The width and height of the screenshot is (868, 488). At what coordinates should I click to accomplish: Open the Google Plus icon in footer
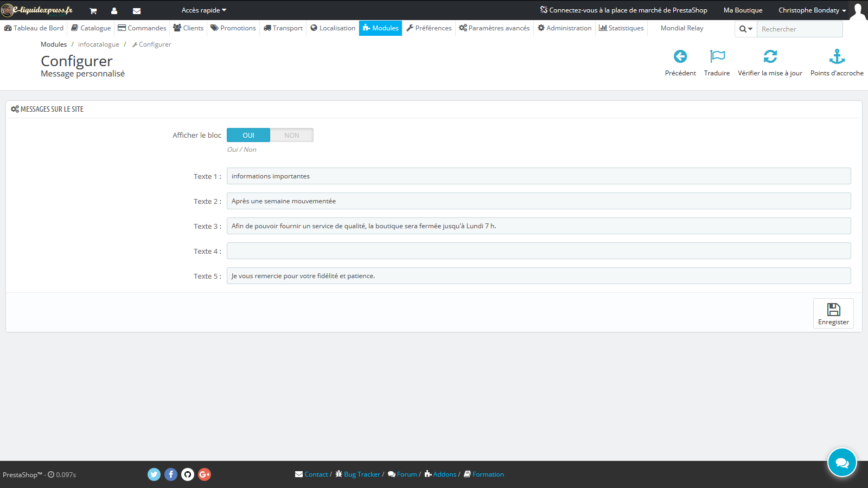(205, 474)
